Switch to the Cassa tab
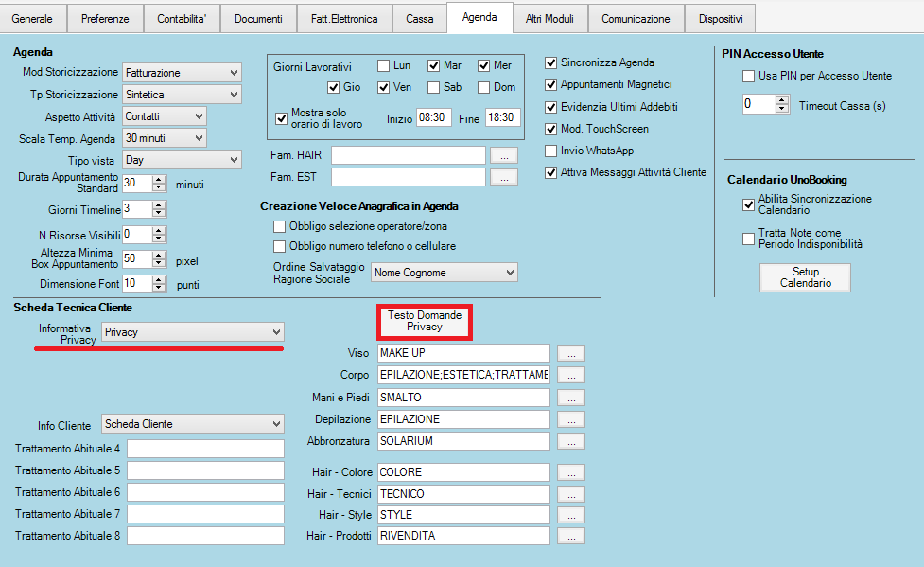This screenshot has height=567, width=924. (x=420, y=19)
